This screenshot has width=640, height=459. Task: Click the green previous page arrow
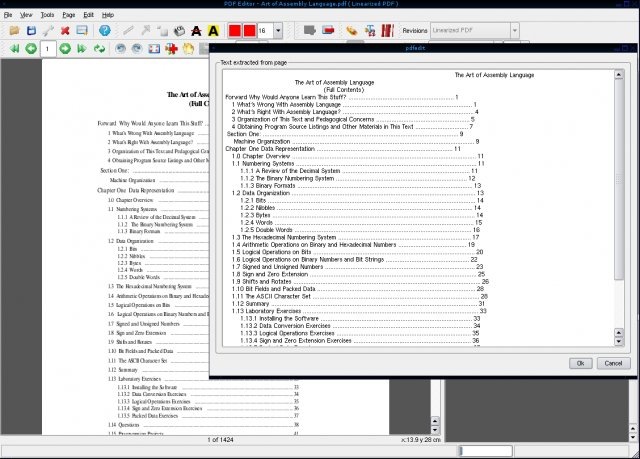pyautogui.click(x=31, y=49)
